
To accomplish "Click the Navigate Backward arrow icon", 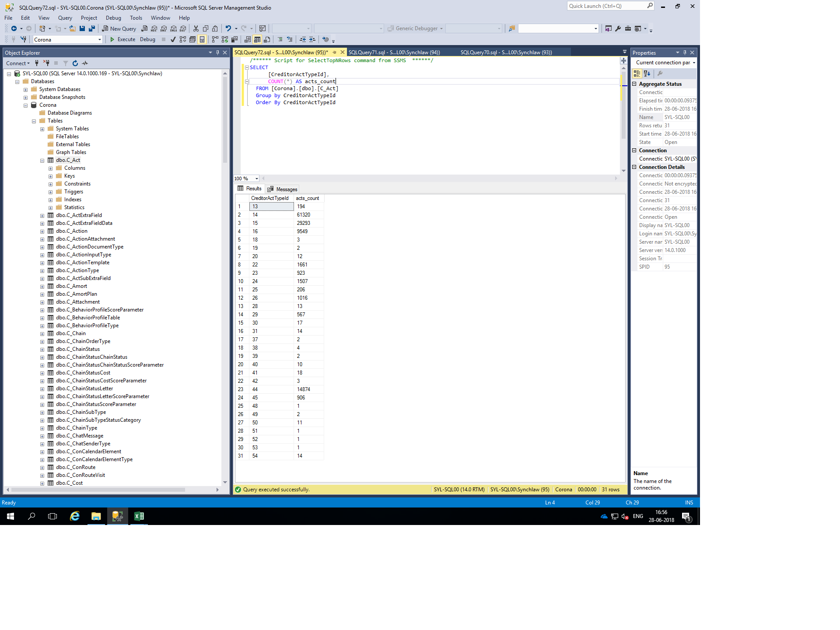I will (x=14, y=28).
